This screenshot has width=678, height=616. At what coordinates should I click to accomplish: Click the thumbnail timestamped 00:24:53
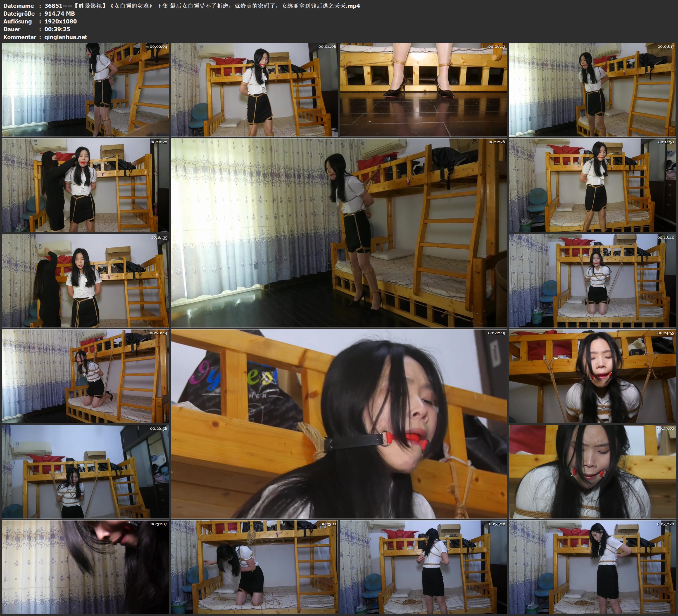[x=592, y=376]
